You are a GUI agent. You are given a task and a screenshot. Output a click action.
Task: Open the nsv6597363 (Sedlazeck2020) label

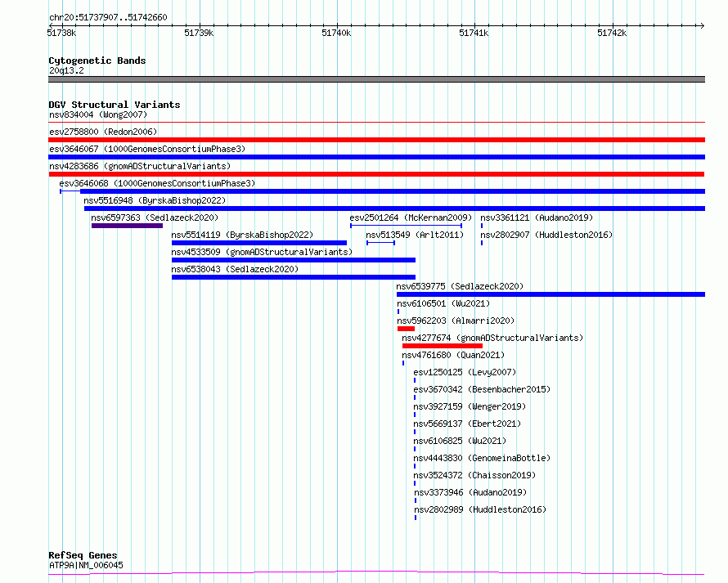coord(155,218)
